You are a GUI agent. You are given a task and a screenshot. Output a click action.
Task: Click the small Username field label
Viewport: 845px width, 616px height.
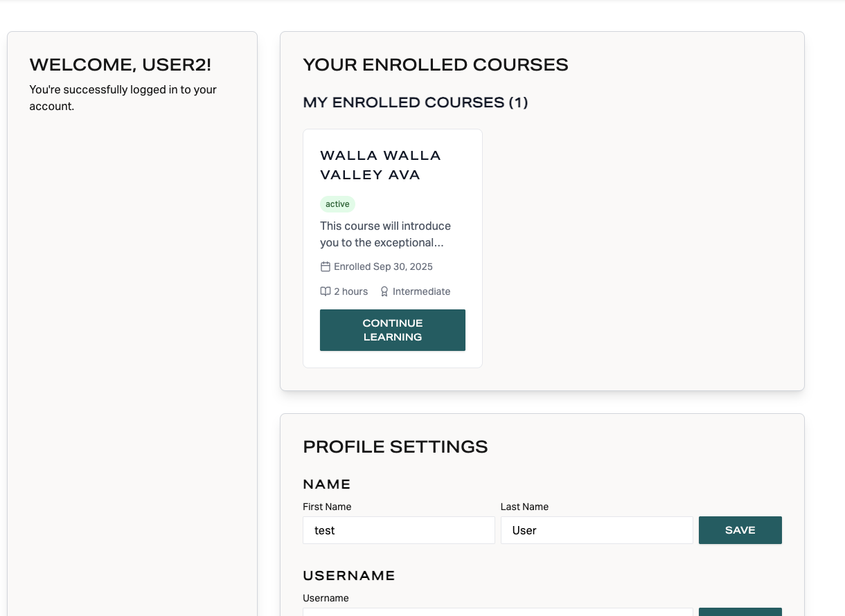326,598
